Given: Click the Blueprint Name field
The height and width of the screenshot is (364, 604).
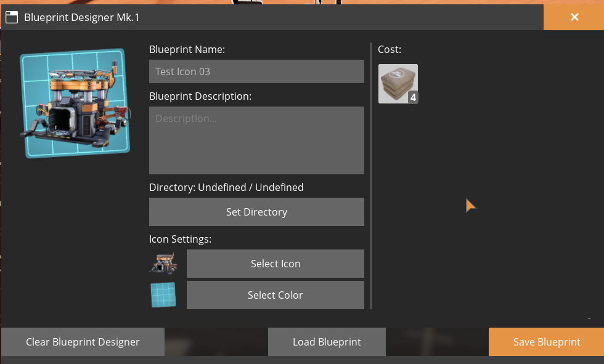Looking at the screenshot, I should (256, 71).
